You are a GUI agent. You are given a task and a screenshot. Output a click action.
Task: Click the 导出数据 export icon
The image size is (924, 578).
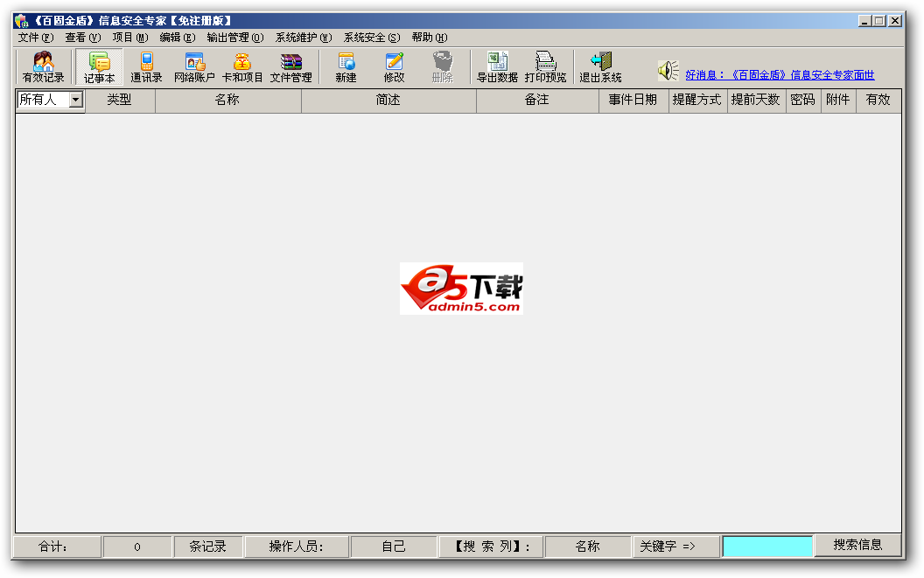pyautogui.click(x=497, y=66)
